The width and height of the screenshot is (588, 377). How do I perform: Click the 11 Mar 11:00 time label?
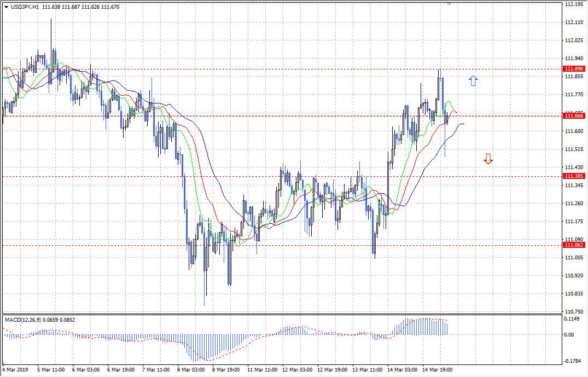[263, 370]
